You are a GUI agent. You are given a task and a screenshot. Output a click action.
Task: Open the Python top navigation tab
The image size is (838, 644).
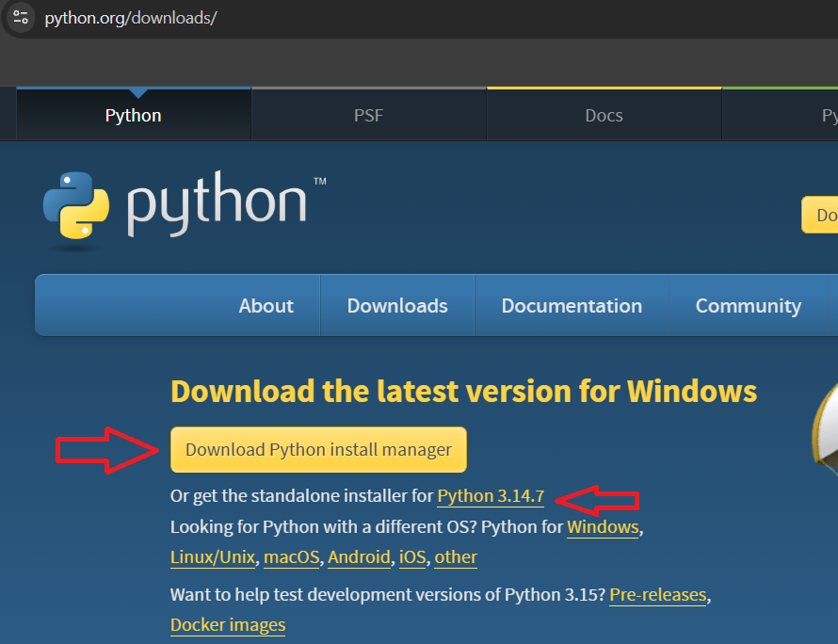click(134, 116)
